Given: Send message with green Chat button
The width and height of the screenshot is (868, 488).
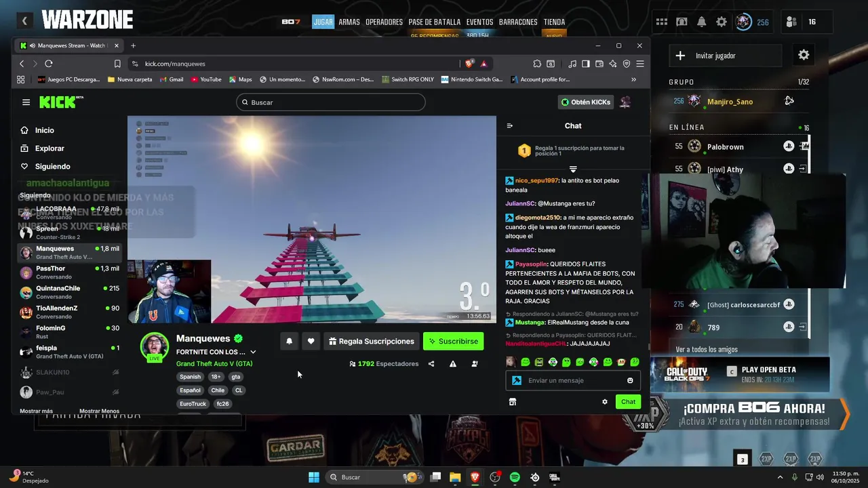Looking at the screenshot, I should click(628, 402).
